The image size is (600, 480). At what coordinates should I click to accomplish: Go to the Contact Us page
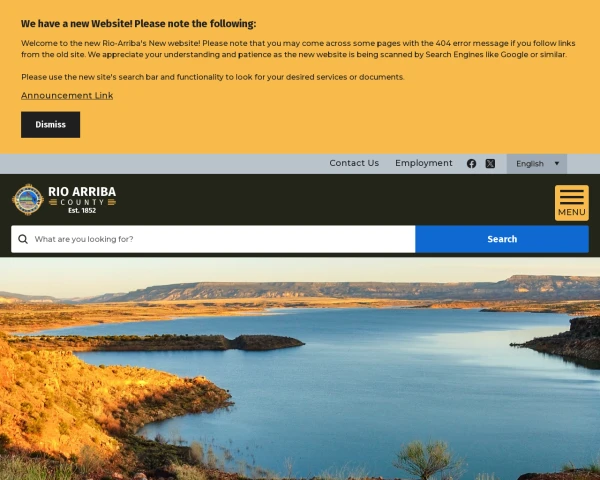click(354, 163)
